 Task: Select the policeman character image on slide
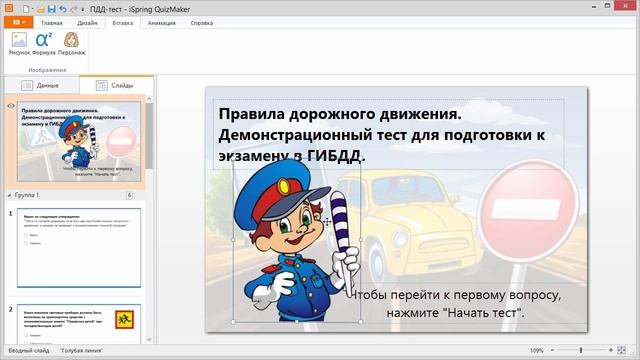[297, 240]
